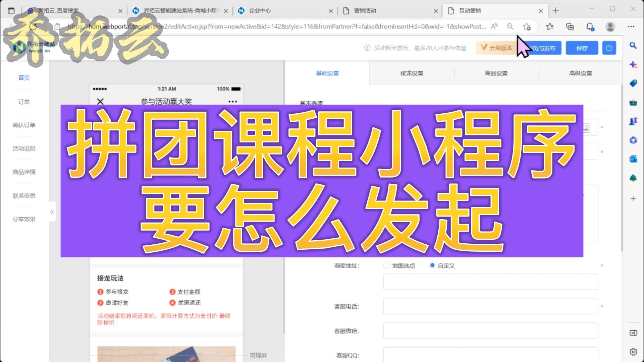Switch to the 商品设置 tab

pos(496,73)
